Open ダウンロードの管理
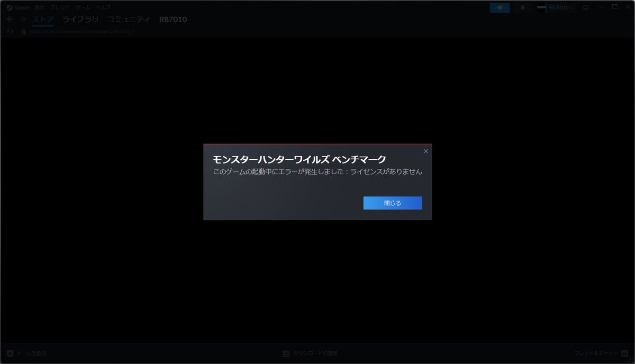Image resolution: width=635 pixels, height=364 pixels. tap(315, 353)
